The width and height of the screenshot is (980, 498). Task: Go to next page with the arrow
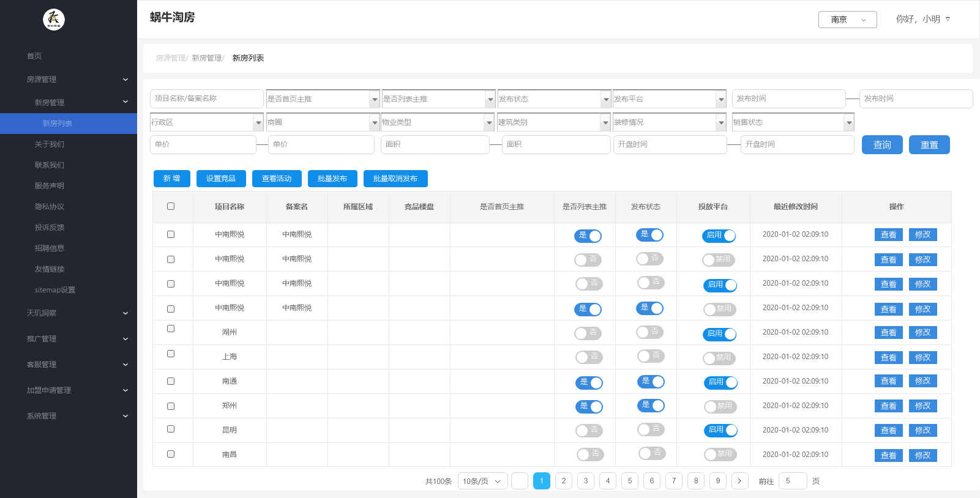click(739, 481)
